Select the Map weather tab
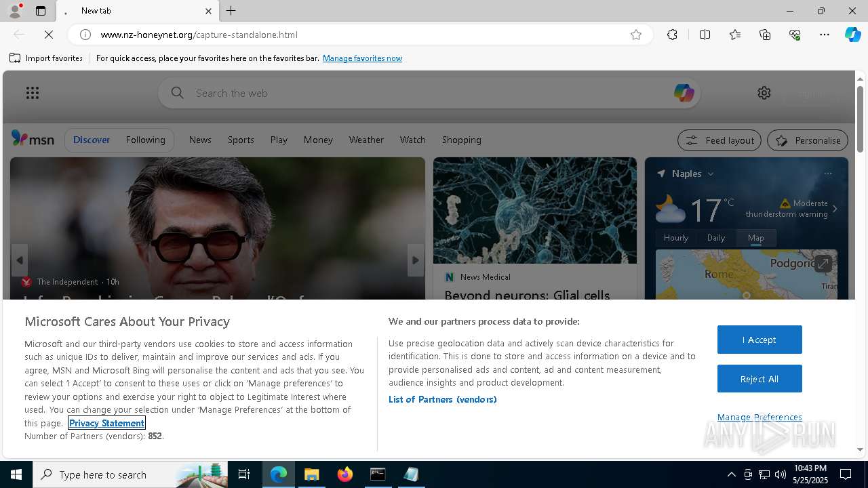 [x=755, y=238]
